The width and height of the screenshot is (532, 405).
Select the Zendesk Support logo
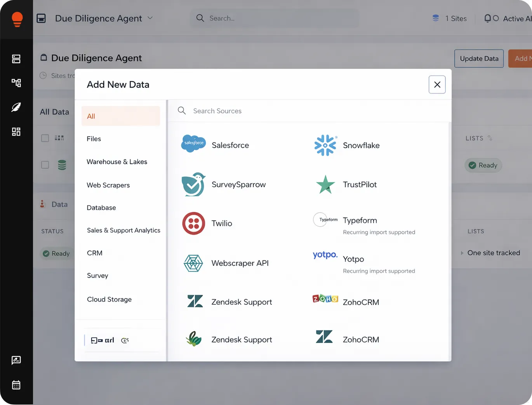[x=194, y=301]
